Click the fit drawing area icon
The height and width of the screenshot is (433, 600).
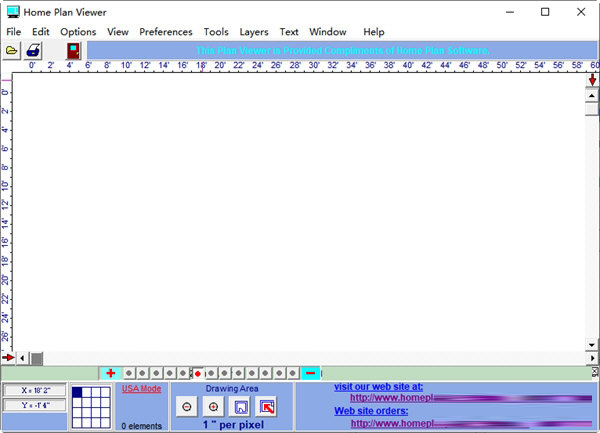[240, 407]
